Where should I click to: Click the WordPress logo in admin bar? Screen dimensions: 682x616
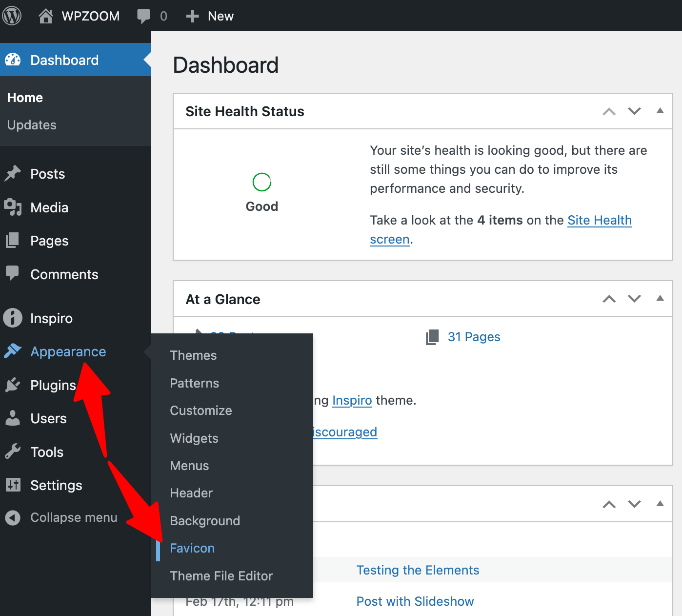12,16
